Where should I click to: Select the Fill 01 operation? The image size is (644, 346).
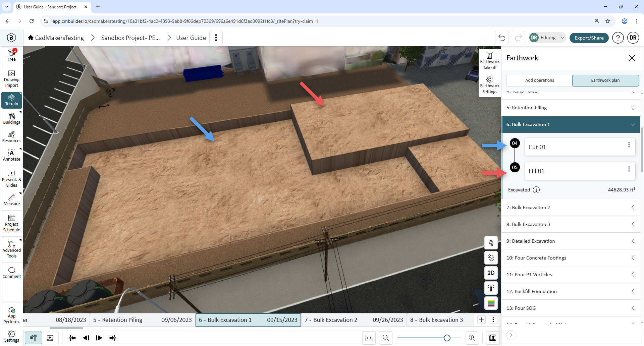[x=580, y=171]
